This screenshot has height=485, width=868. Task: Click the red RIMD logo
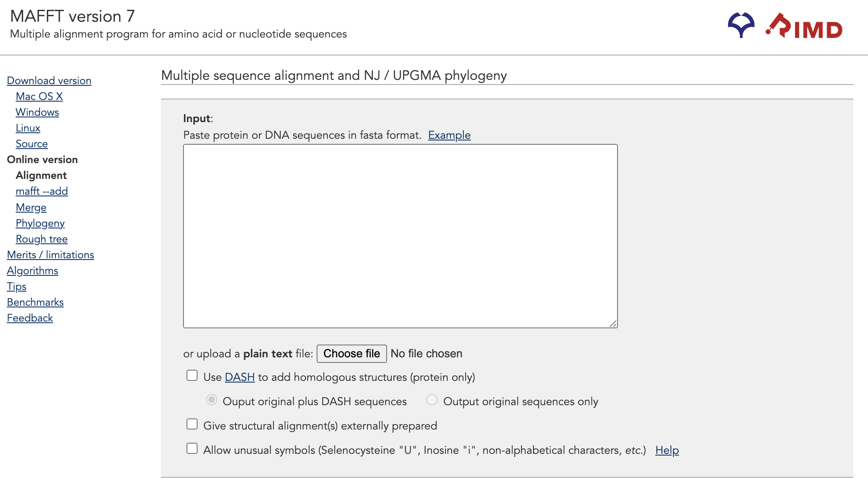point(804,26)
